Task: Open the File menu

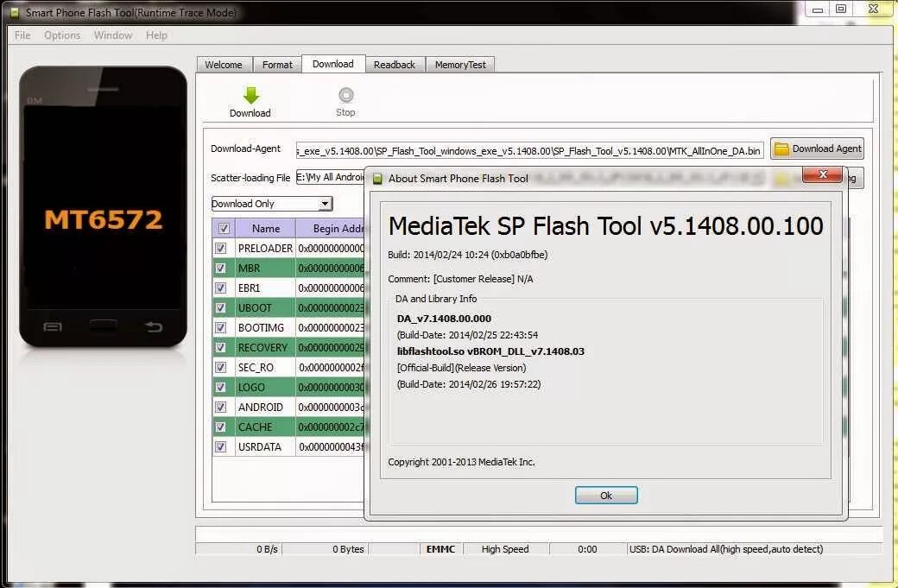Action: 23,35
